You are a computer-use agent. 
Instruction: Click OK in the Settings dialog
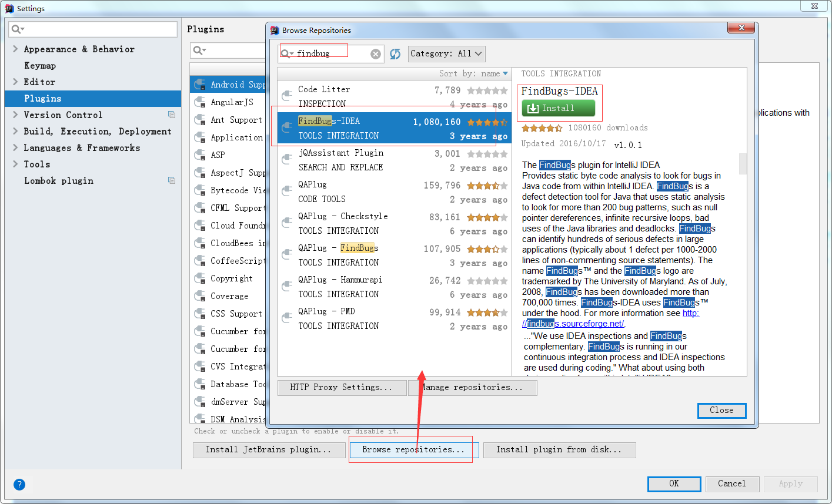[674, 484]
